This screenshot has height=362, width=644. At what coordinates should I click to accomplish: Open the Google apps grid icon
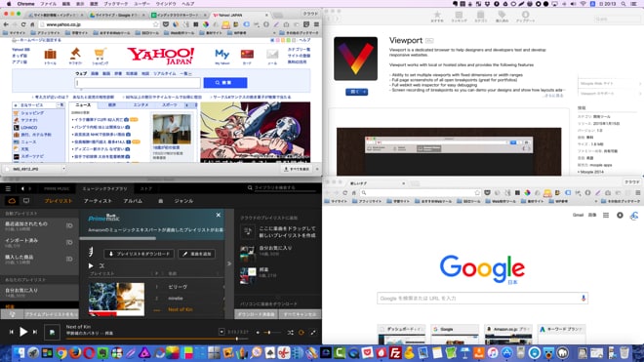[606, 215]
